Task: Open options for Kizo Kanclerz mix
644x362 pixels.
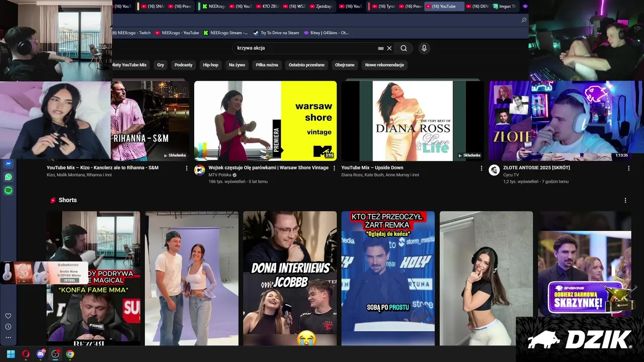Action: (x=187, y=168)
